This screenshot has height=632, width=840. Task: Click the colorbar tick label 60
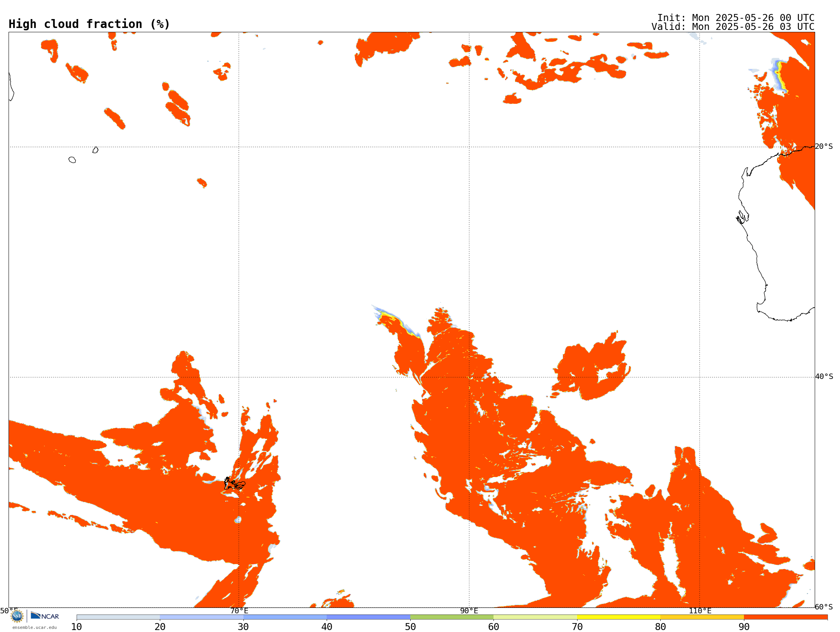pyautogui.click(x=493, y=627)
